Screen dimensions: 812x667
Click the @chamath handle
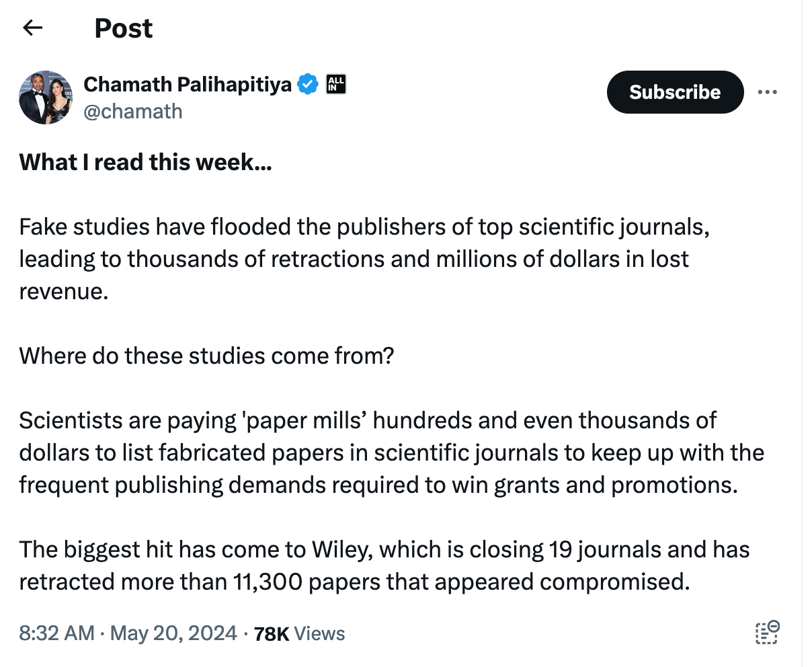(133, 111)
